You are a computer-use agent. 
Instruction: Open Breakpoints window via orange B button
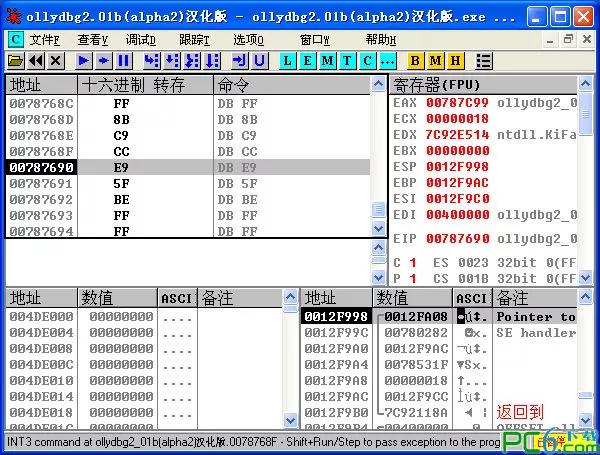415,61
